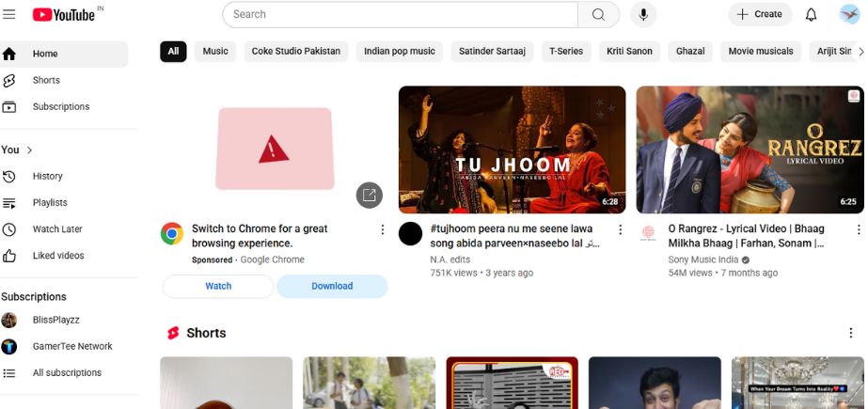Click the Sony Music India channel avatar
Screen dimensions: 868x409
point(648,232)
